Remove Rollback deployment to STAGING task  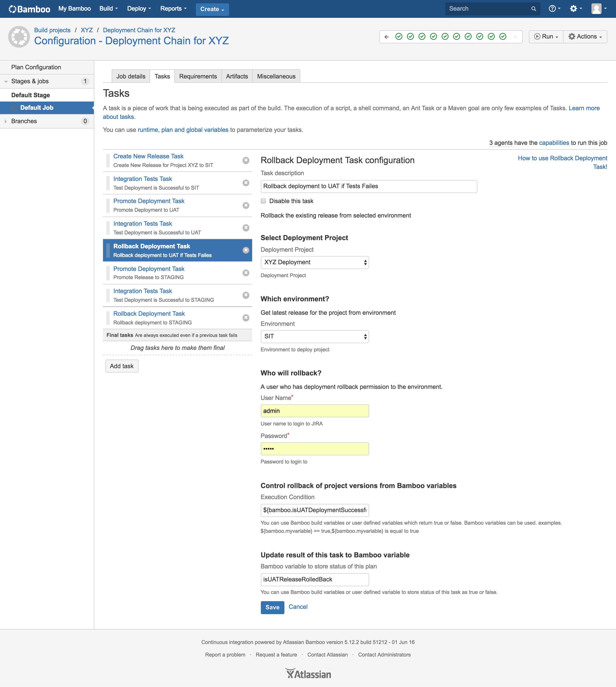[246, 318]
